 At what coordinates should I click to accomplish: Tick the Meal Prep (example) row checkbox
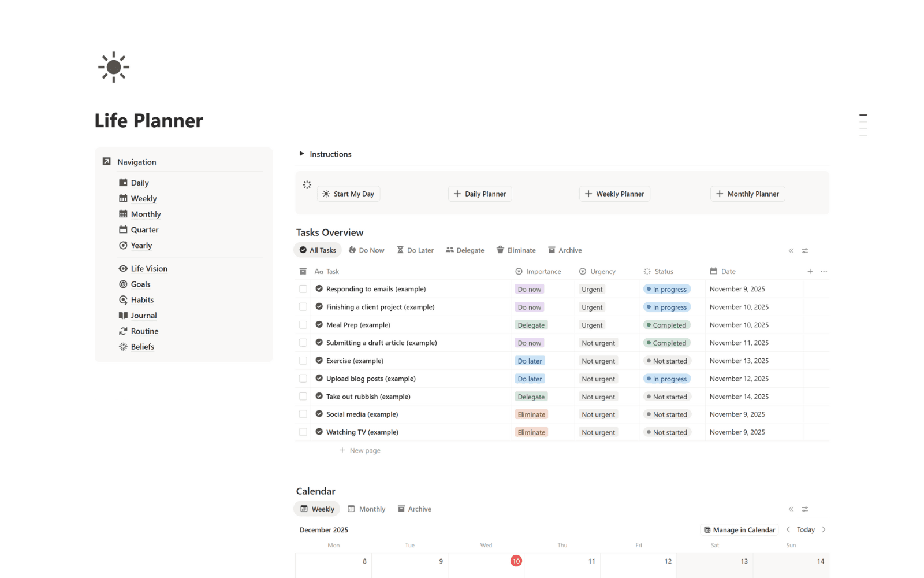(x=303, y=324)
